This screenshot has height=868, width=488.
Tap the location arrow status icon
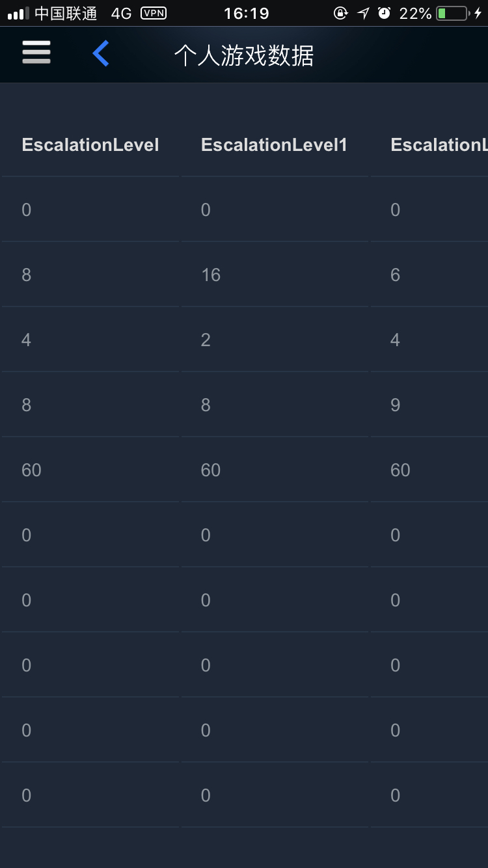click(363, 13)
